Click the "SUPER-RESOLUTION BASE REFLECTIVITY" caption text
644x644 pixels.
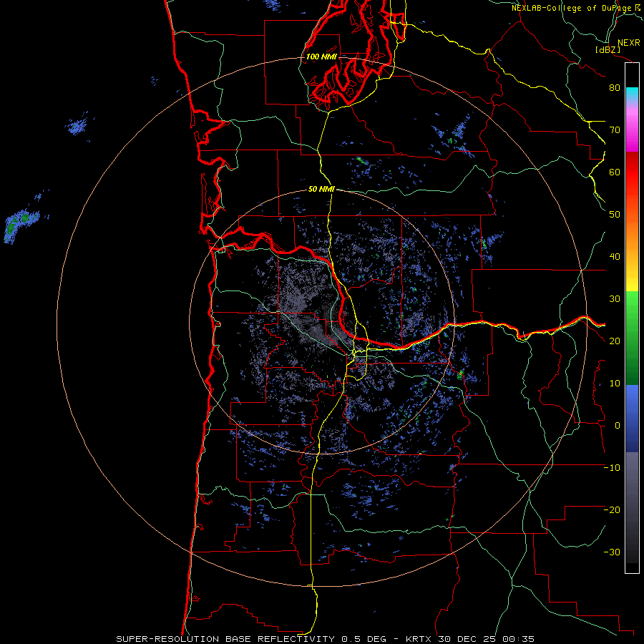(x=225, y=639)
